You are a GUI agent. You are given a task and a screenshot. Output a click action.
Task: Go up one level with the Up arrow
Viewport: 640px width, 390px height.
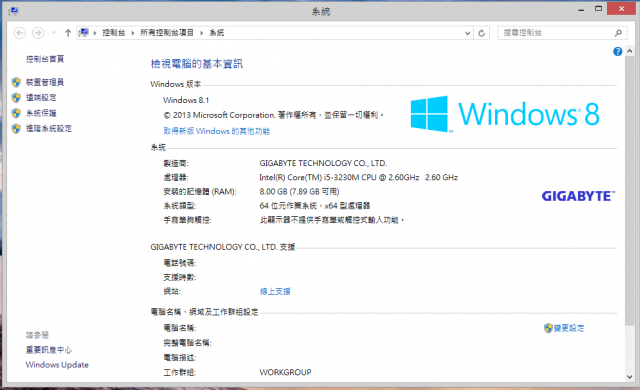click(x=68, y=33)
